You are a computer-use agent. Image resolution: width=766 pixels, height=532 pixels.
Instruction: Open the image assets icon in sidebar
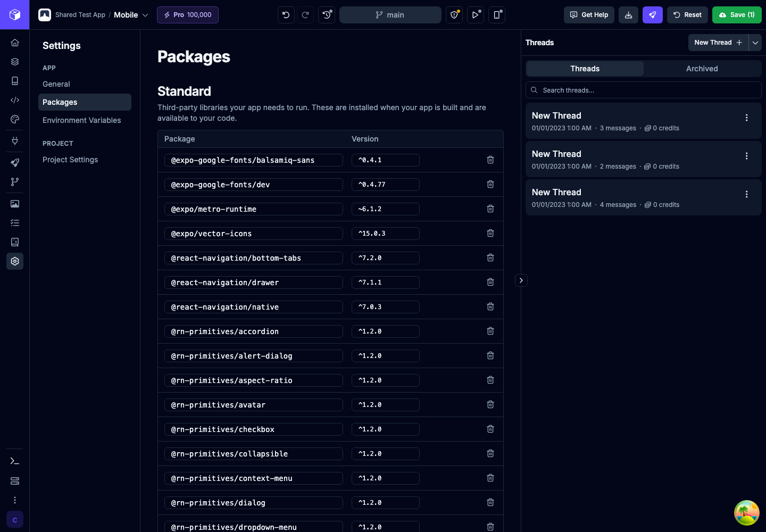click(15, 204)
